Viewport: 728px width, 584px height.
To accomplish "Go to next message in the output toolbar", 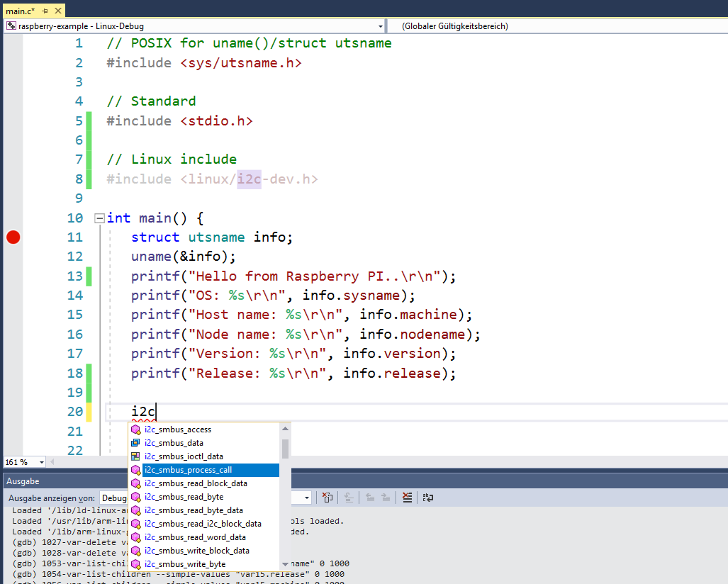I will pyautogui.click(x=386, y=498).
